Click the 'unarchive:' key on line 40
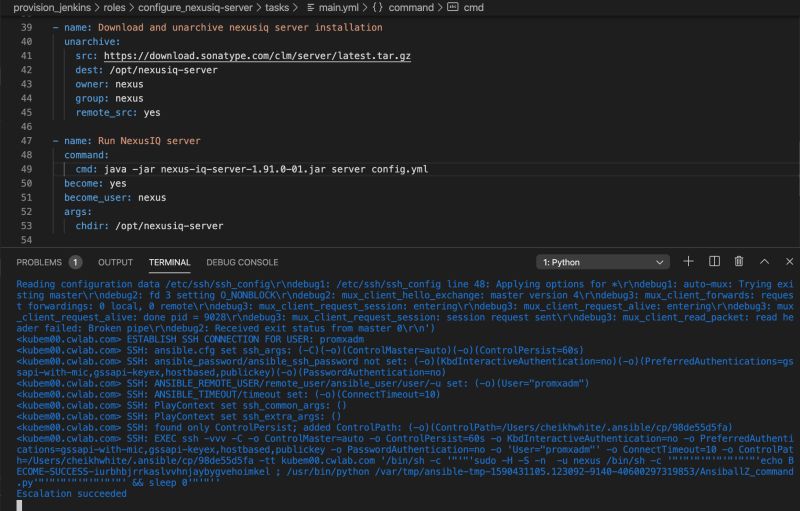This screenshot has height=511, width=800. point(92,41)
